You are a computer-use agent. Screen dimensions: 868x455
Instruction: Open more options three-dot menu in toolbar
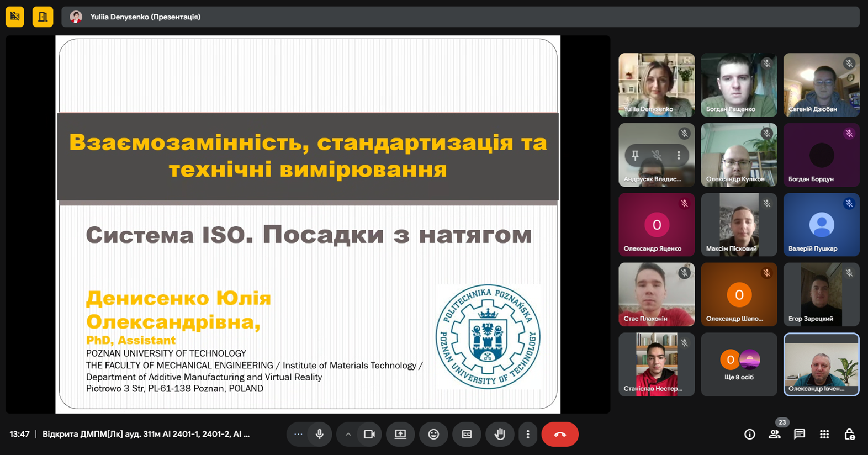tap(528, 435)
